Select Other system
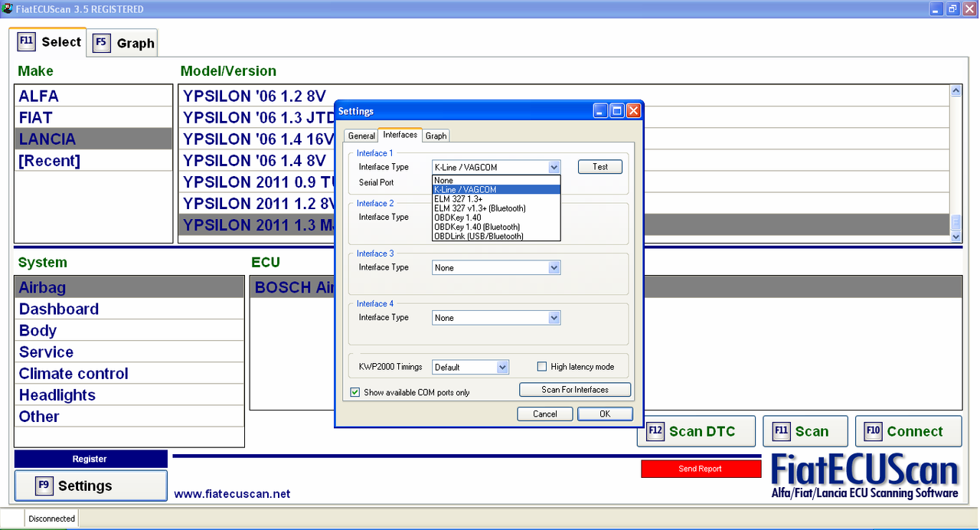 pyautogui.click(x=129, y=416)
